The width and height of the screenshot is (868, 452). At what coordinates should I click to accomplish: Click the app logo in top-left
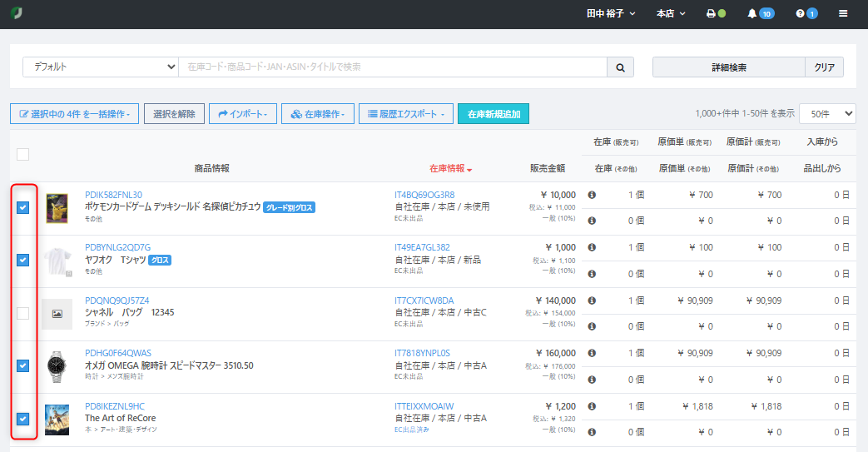(16, 14)
